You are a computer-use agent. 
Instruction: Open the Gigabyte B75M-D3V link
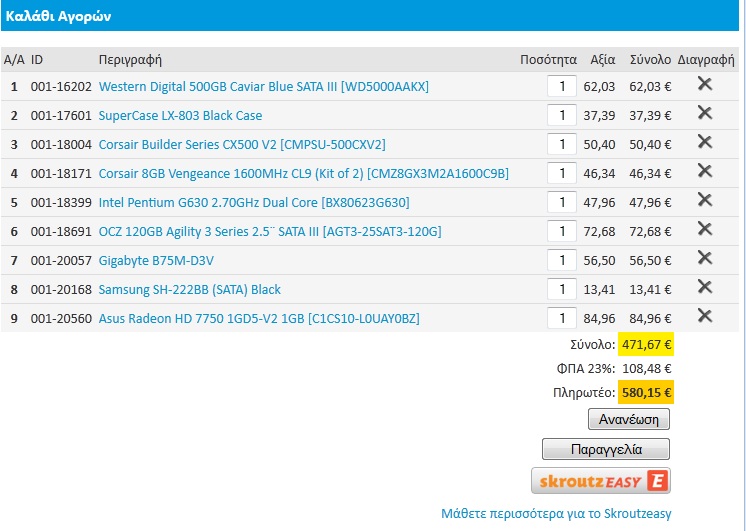(156, 261)
